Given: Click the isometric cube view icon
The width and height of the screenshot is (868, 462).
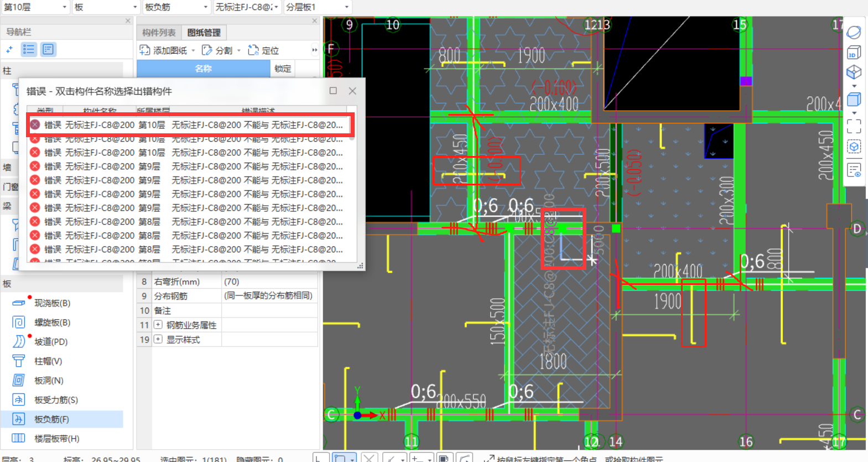Looking at the screenshot, I should click(x=854, y=72).
